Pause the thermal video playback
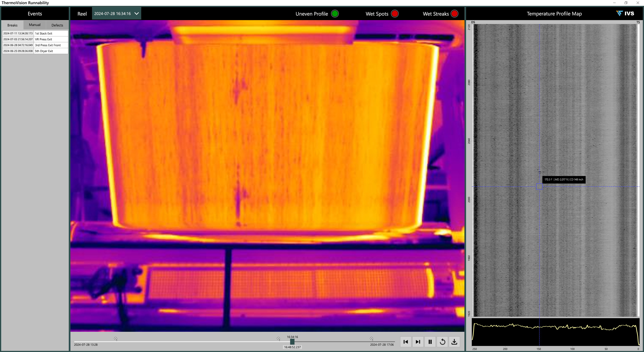 430,341
